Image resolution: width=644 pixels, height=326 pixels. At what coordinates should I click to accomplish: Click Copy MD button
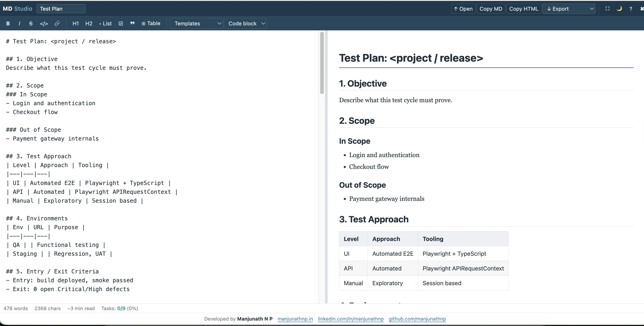(491, 9)
